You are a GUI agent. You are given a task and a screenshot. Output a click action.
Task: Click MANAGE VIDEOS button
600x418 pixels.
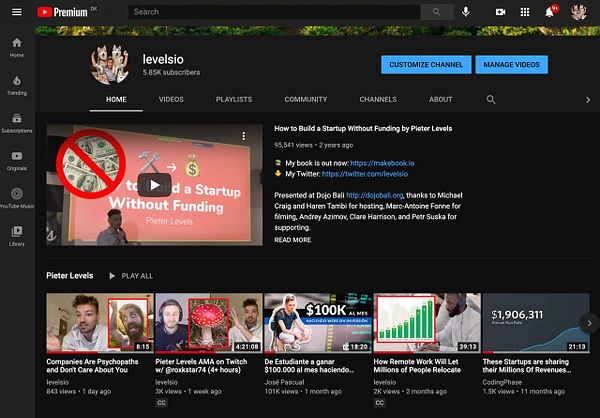coord(512,65)
